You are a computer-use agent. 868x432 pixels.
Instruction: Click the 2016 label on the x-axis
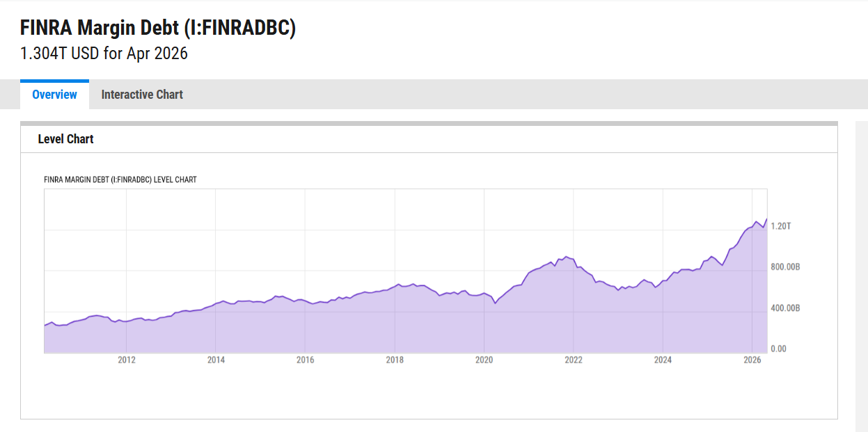[x=305, y=360]
